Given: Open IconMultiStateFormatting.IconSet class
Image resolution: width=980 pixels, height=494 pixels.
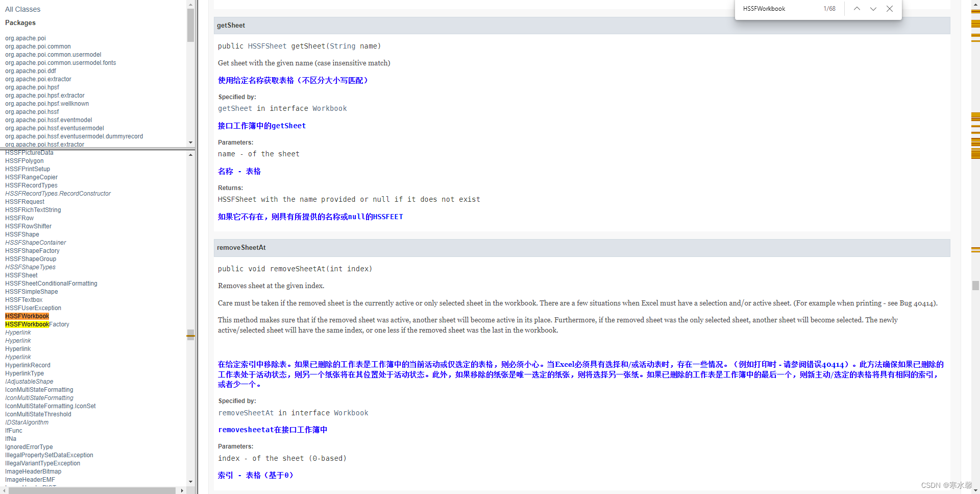Looking at the screenshot, I should pos(51,406).
